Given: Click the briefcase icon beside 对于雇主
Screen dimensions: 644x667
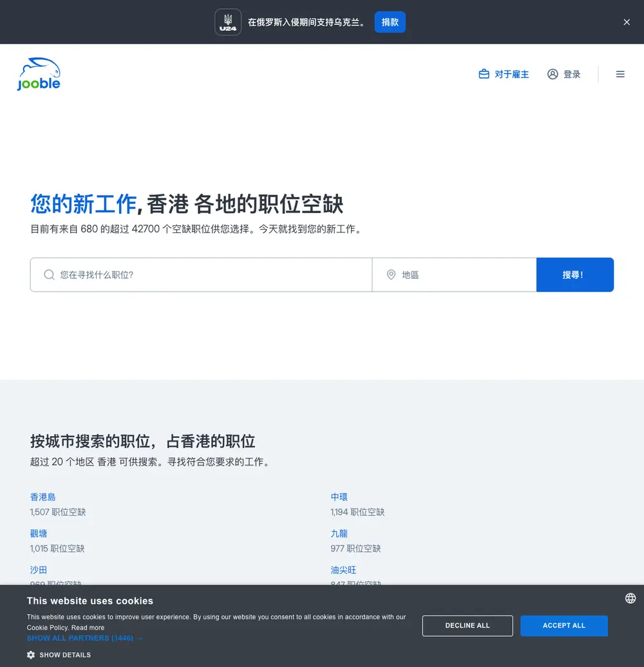Looking at the screenshot, I should [x=484, y=74].
